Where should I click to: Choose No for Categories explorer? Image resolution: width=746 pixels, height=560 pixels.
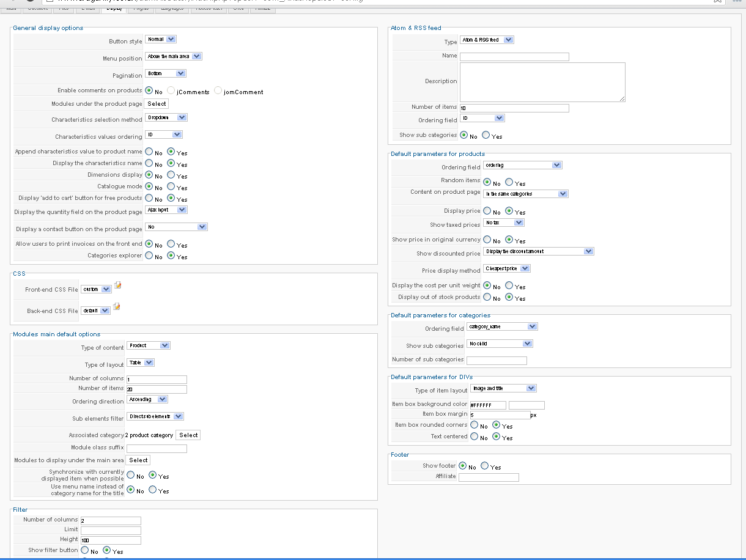point(149,256)
